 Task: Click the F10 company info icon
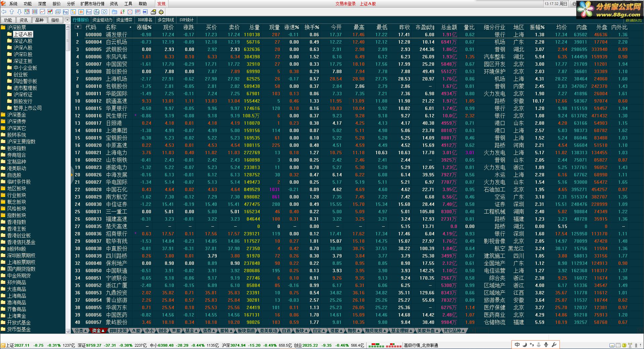pos(66,12)
